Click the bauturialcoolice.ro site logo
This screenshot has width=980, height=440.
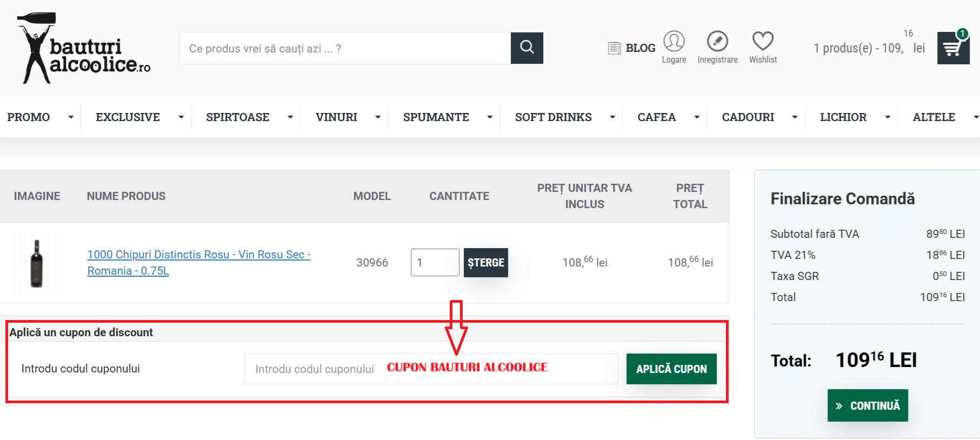click(84, 49)
